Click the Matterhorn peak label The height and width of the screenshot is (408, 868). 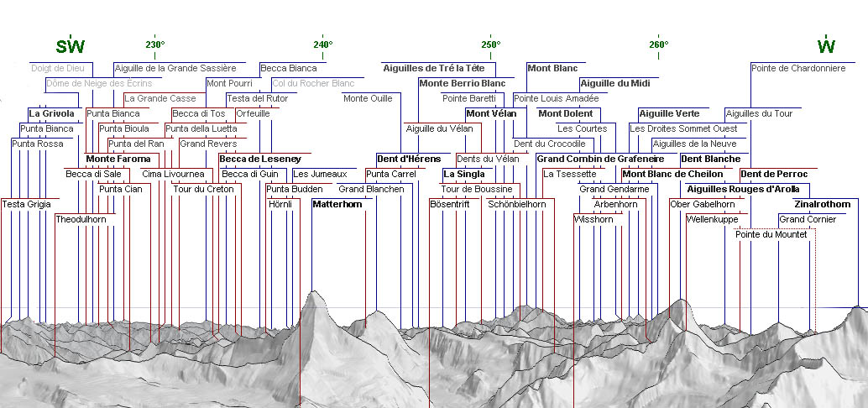point(337,204)
